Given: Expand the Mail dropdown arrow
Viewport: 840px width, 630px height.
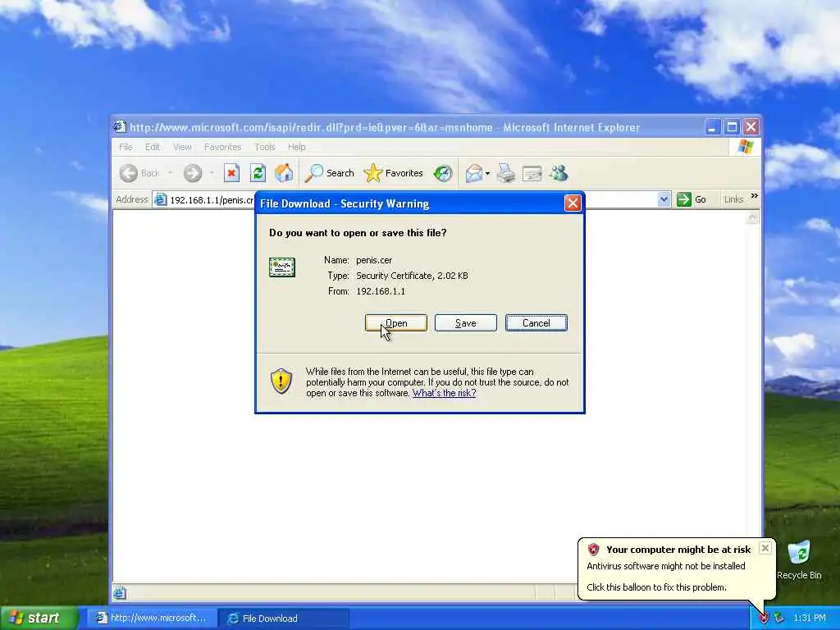Looking at the screenshot, I should point(487,173).
